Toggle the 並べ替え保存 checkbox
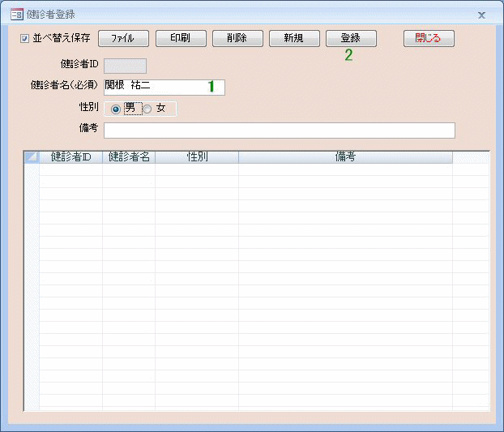This screenshot has width=504, height=432. point(24,39)
